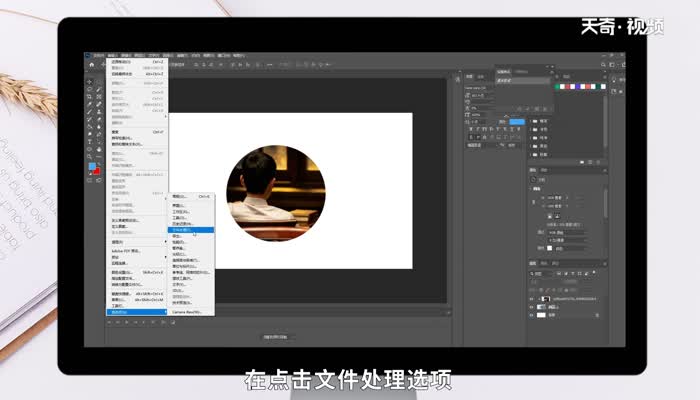
Task: Click the blue foreground color swatch
Action: [x=92, y=166]
